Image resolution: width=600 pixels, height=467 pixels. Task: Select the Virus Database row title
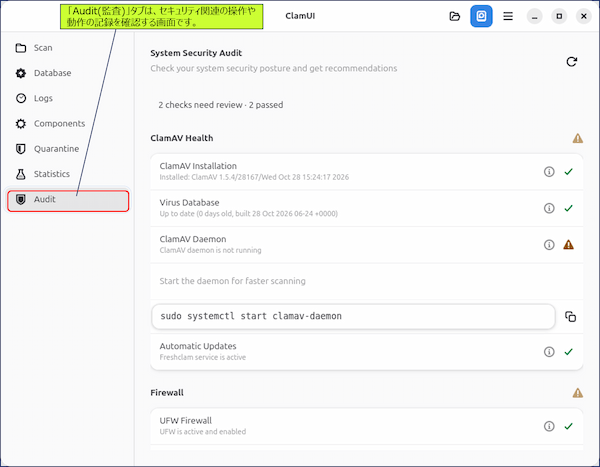pos(189,202)
